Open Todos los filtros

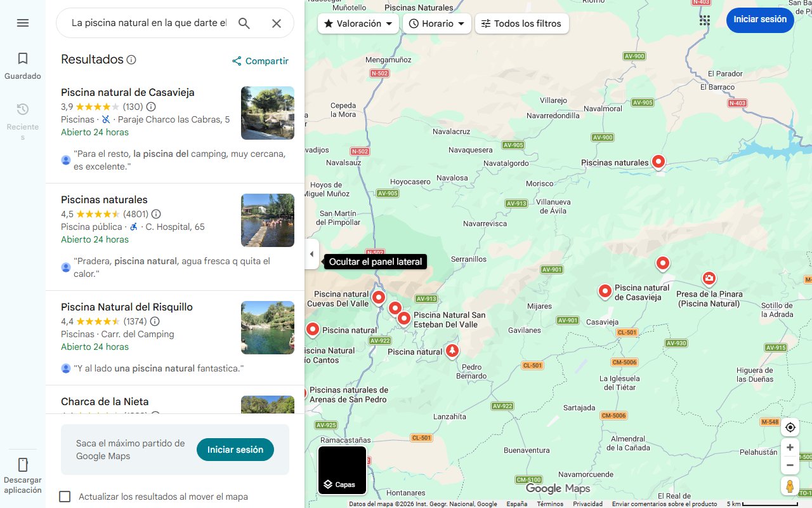point(521,23)
